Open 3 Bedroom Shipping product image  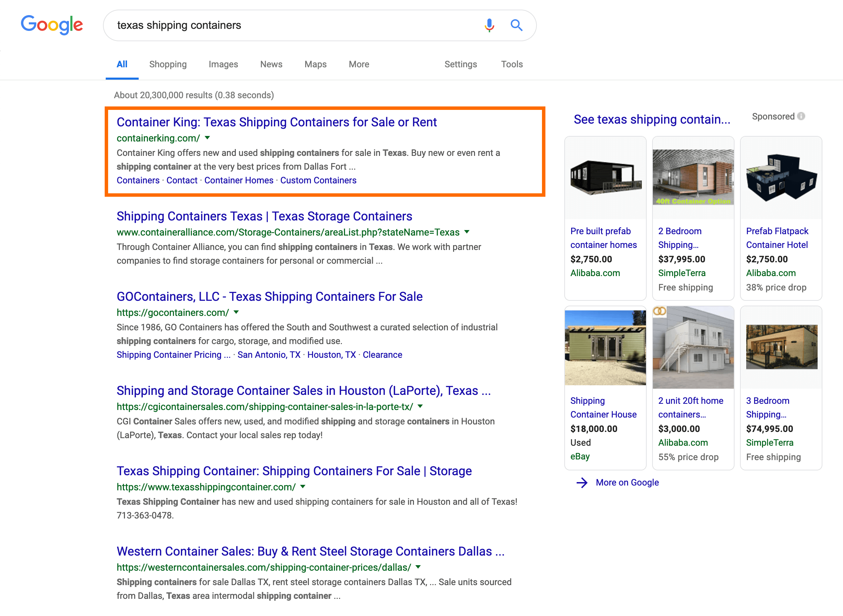point(781,347)
